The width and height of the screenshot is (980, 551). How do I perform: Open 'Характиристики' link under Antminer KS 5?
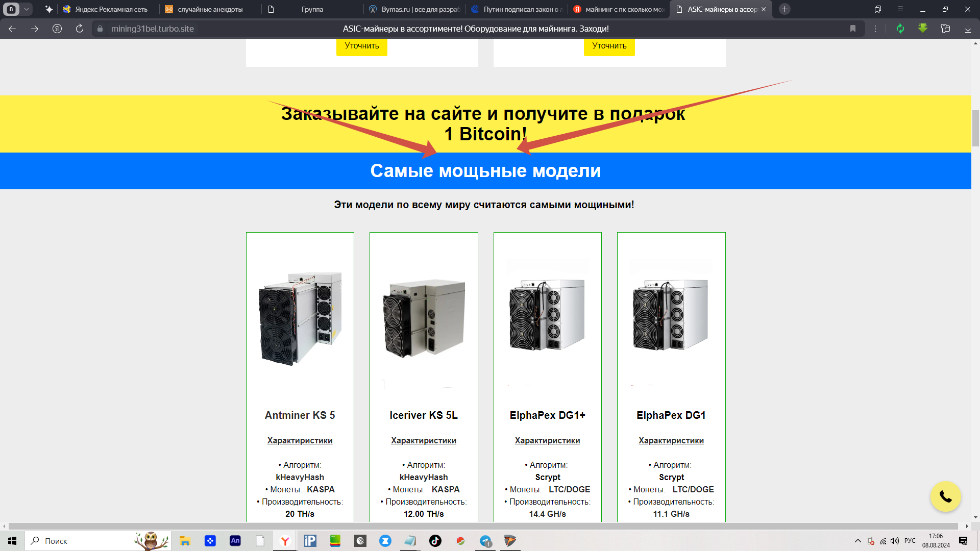(300, 440)
